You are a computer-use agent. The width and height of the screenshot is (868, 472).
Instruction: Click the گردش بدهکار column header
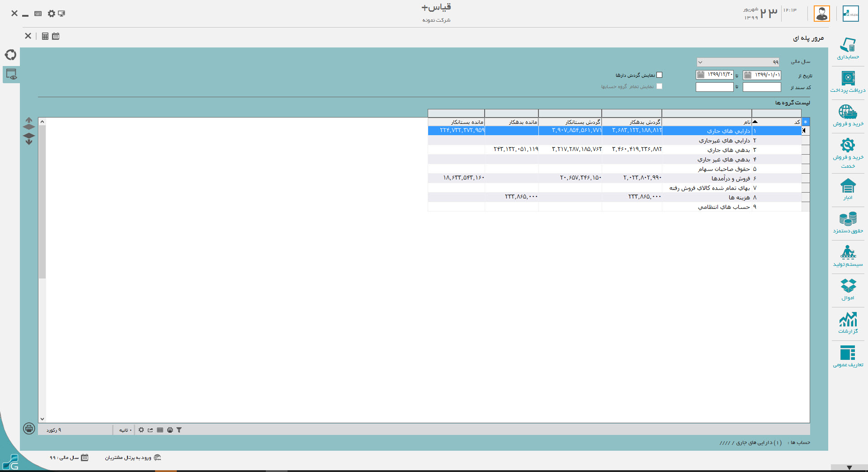(x=632, y=122)
